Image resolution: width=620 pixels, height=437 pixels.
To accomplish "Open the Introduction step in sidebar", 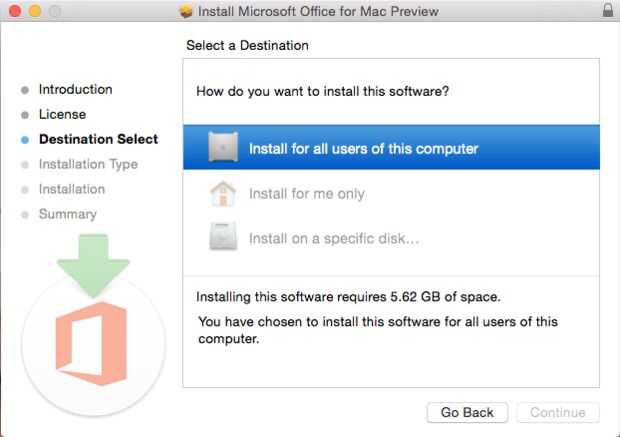I will [x=75, y=89].
